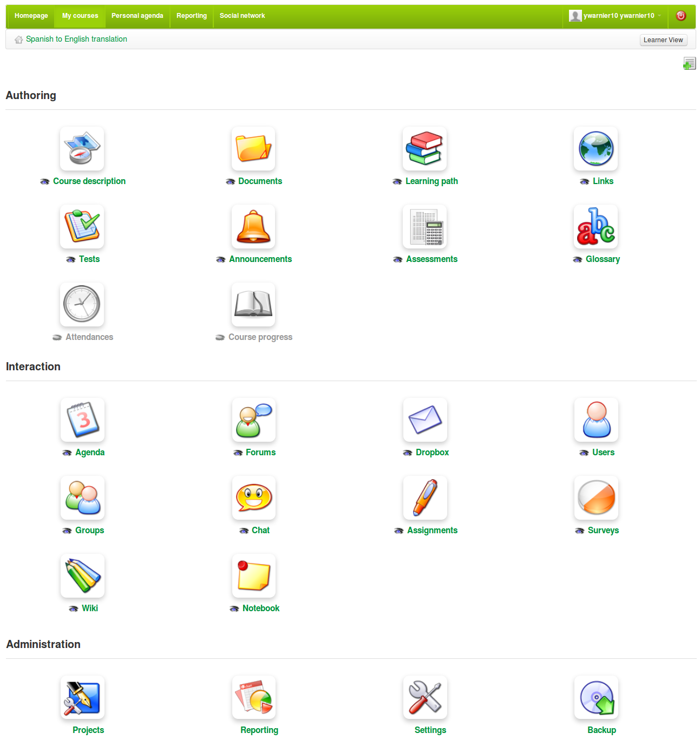
Task: Click the Learner View button
Action: [x=663, y=40]
